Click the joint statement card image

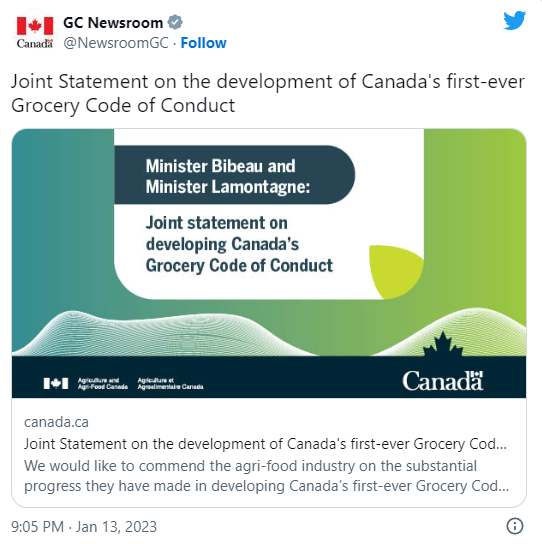[269, 263]
